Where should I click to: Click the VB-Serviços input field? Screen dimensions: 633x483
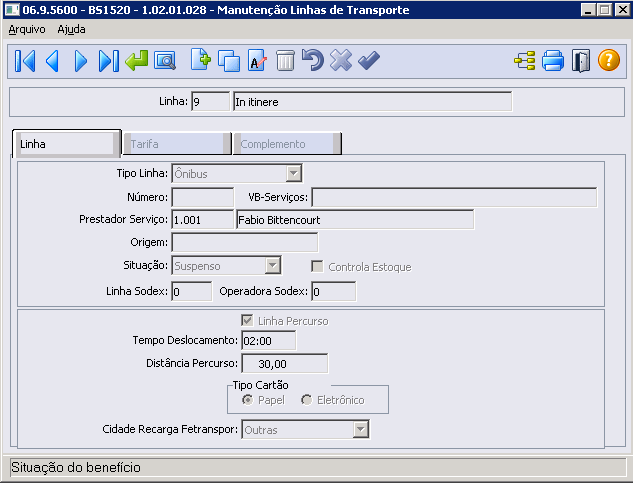tap(454, 197)
